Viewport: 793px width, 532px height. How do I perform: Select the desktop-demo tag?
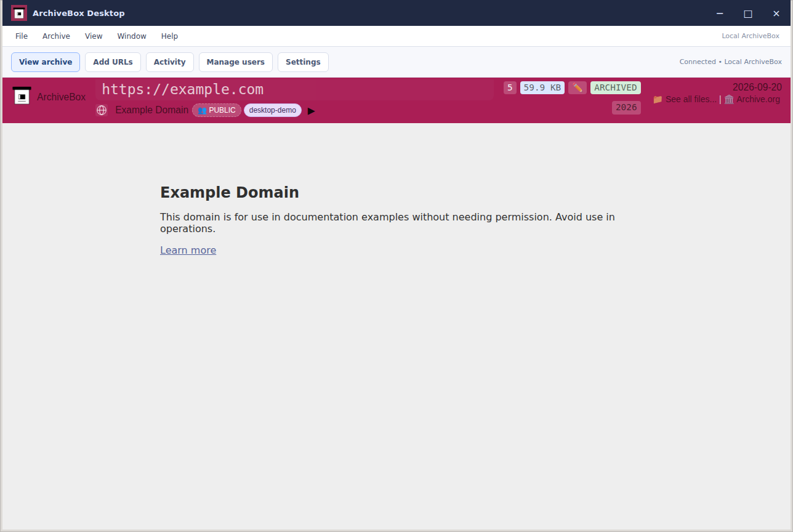point(273,110)
